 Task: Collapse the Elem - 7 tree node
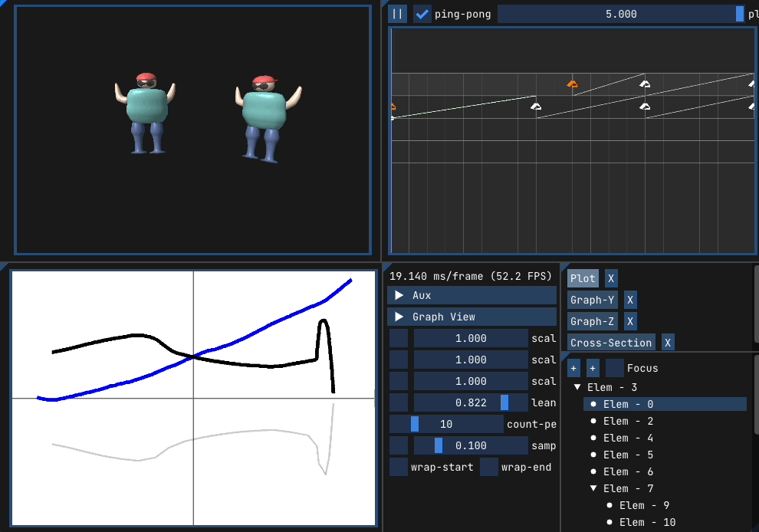[593, 488]
